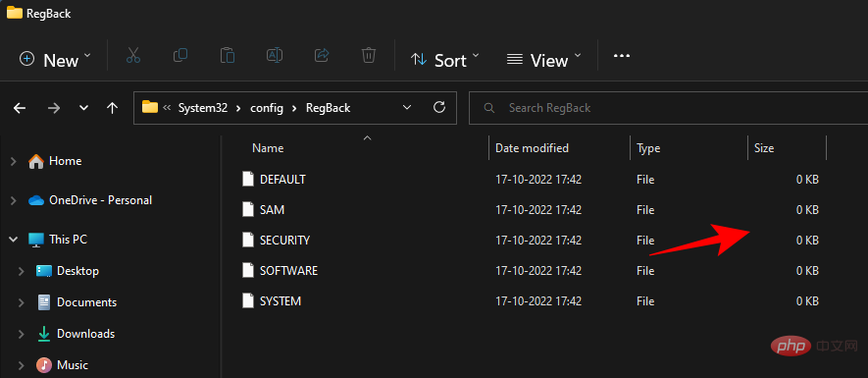Select the SECURITY file name
The image size is (868, 378).
pos(284,240)
